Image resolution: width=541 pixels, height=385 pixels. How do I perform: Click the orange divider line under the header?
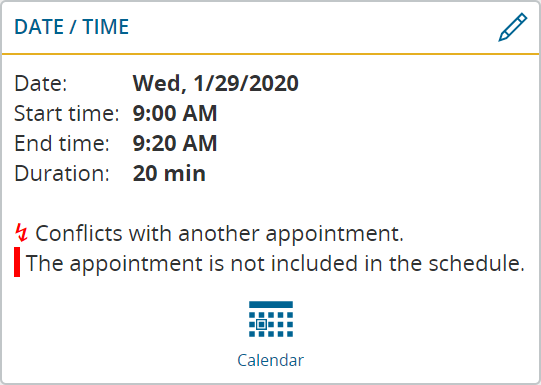coord(270,54)
